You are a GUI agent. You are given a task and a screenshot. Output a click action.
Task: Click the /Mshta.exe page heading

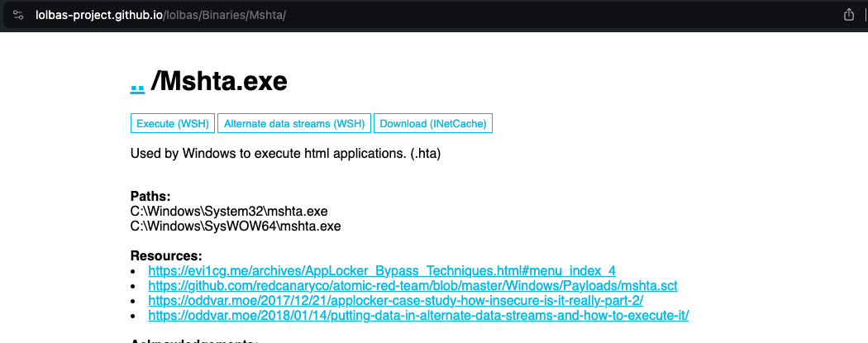(x=219, y=82)
